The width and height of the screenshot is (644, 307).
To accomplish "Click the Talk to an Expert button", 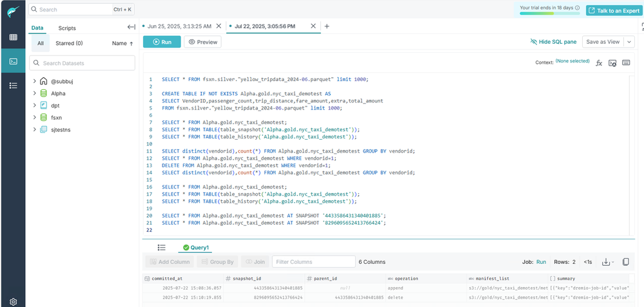I will tap(612, 10).
